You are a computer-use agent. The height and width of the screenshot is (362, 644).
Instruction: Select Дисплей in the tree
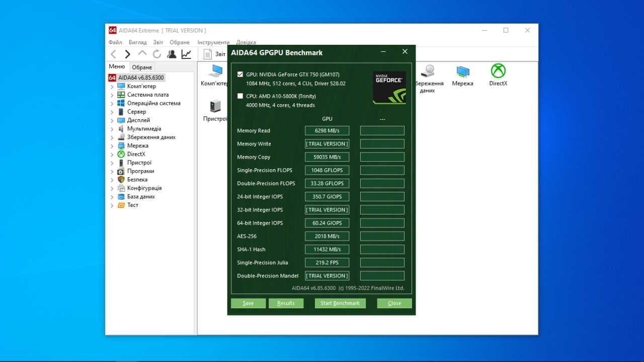(x=138, y=120)
